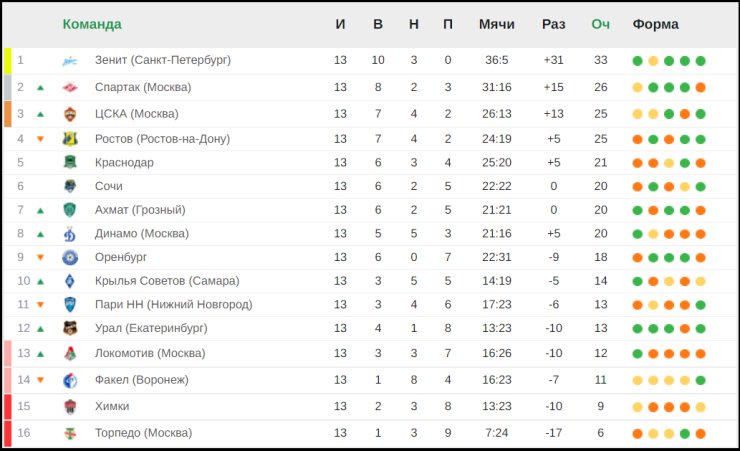Click the Lokomotiv Moscow club logo
The image size is (740, 451).
pos(70,353)
